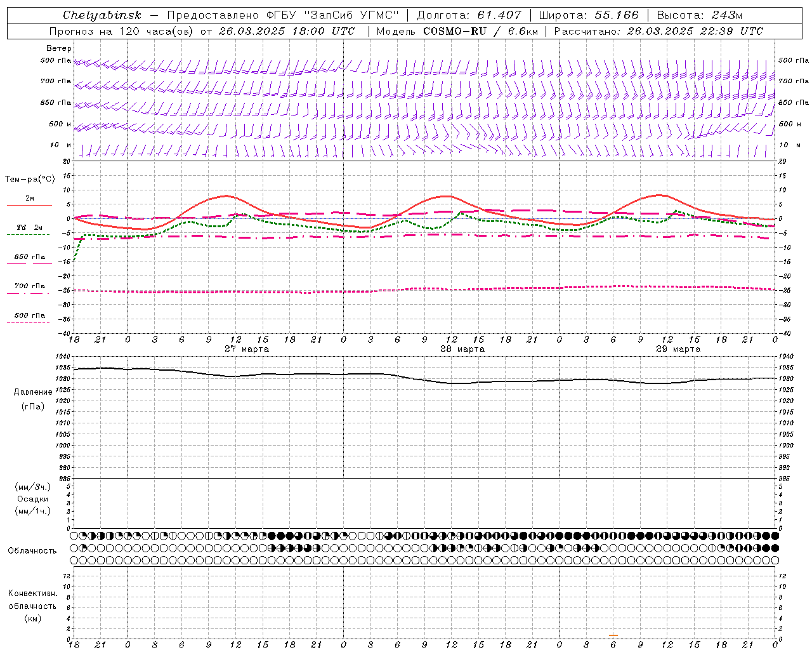Screen dimensions: 812x650
Task: Click the green dashed Td 2м legend line
Action: click(x=28, y=234)
